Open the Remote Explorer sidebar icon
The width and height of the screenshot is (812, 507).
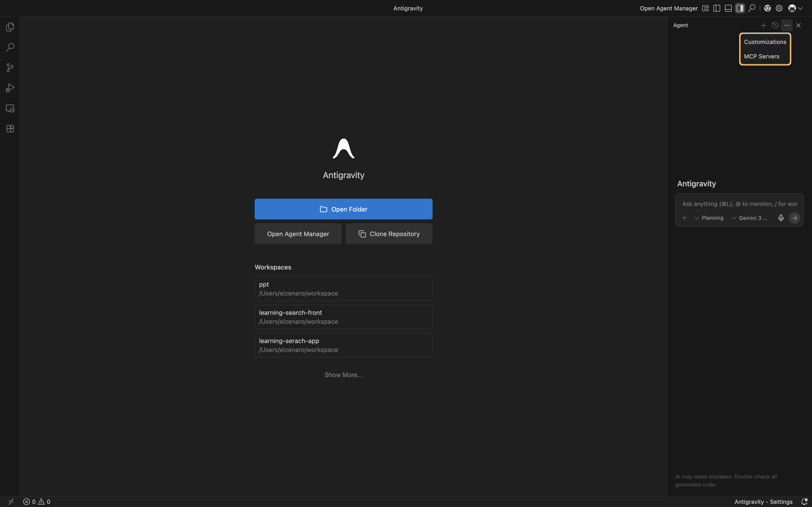(x=10, y=108)
